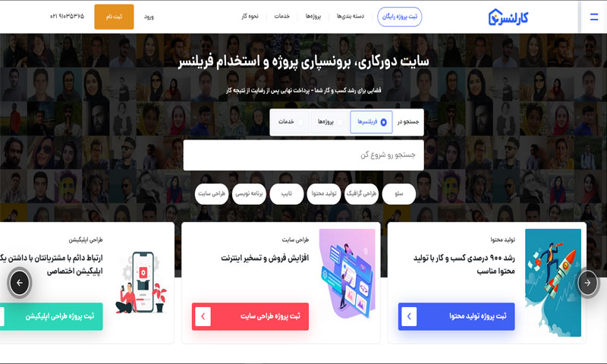This screenshot has width=607, height=364.
Task: Select the خدمات search radio option
Action: (x=291, y=122)
